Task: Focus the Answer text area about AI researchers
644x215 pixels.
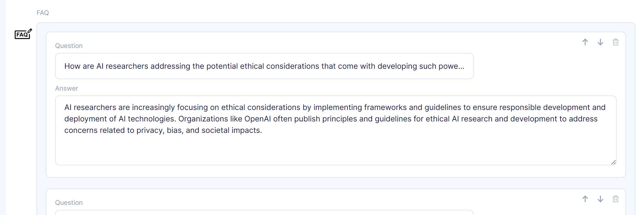Action: (336, 130)
